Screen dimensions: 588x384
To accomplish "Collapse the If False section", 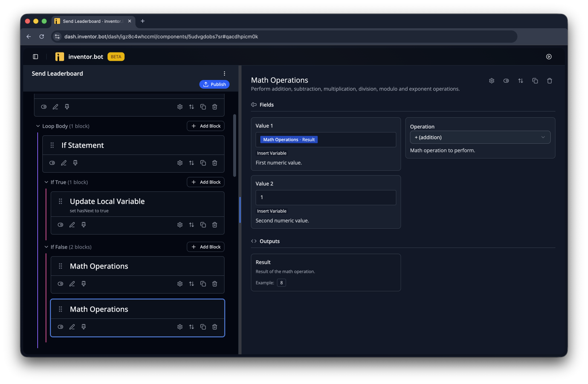I will click(x=46, y=247).
